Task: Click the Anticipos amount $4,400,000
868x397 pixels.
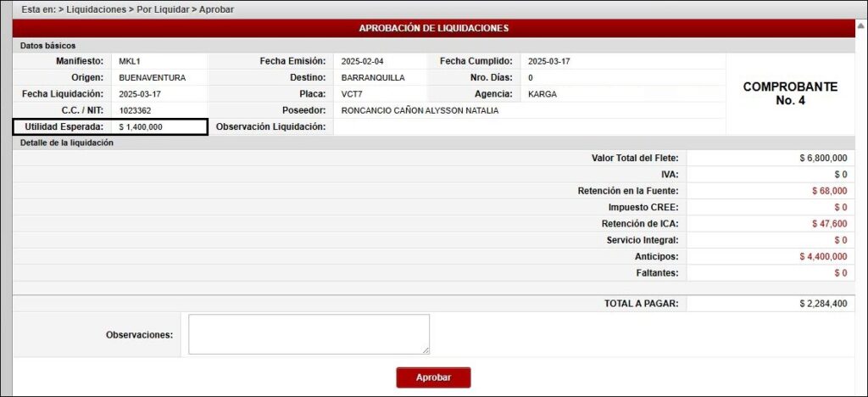Action: tap(822, 256)
